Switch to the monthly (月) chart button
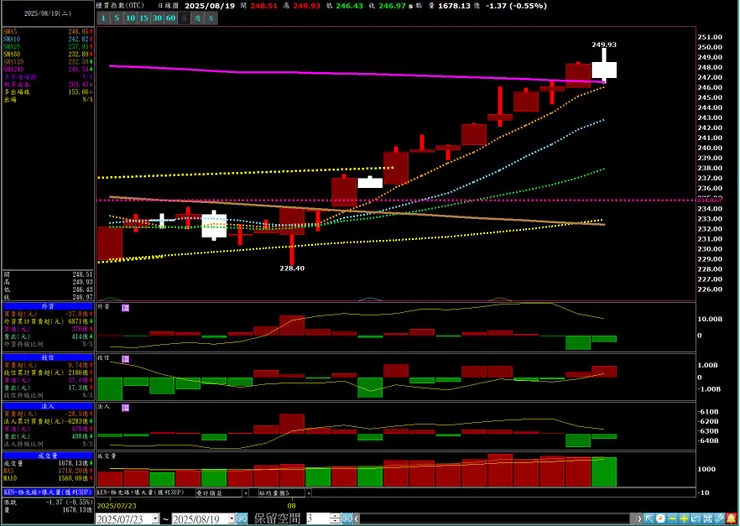This screenshot has width=740, height=526. 211,18
